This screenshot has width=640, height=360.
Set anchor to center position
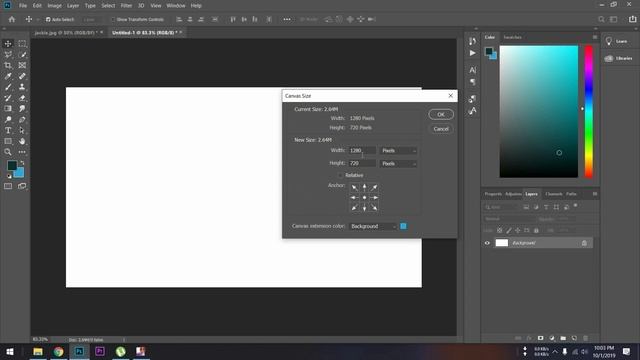pyautogui.click(x=364, y=198)
